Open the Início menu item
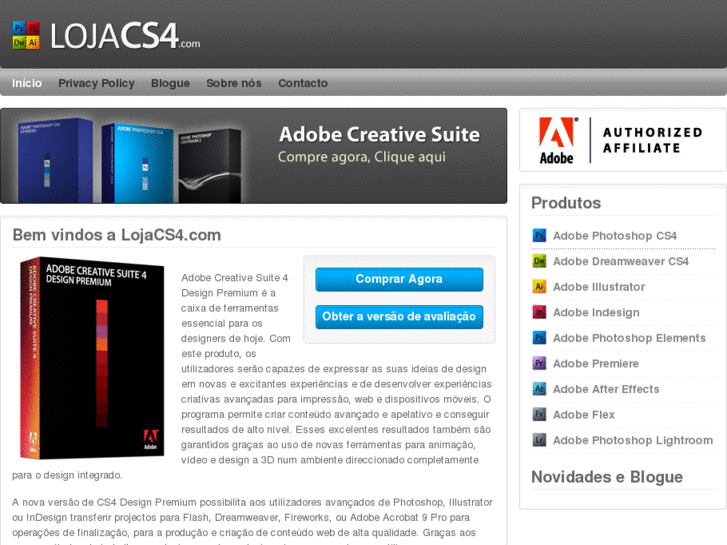The width and height of the screenshot is (727, 545). click(x=27, y=83)
